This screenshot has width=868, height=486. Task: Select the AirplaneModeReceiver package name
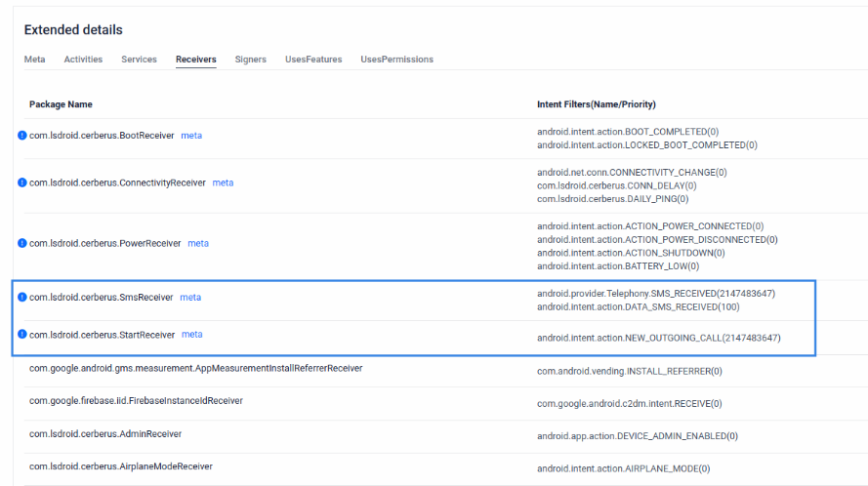(121, 466)
